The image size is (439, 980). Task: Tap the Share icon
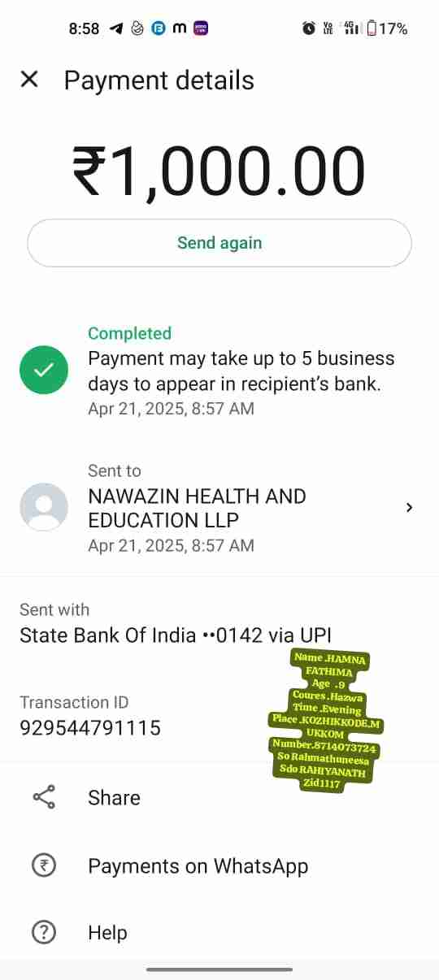click(x=44, y=797)
